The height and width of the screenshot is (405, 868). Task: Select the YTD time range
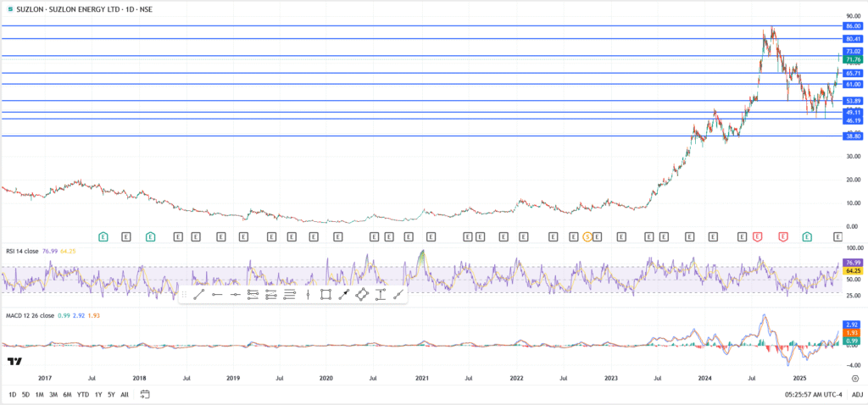[83, 395]
